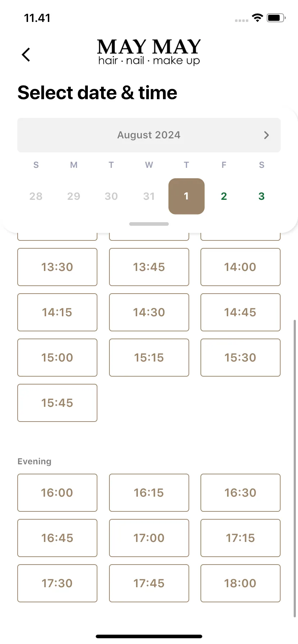Select August 1 in calendar
The width and height of the screenshot is (298, 644).
coord(186,196)
